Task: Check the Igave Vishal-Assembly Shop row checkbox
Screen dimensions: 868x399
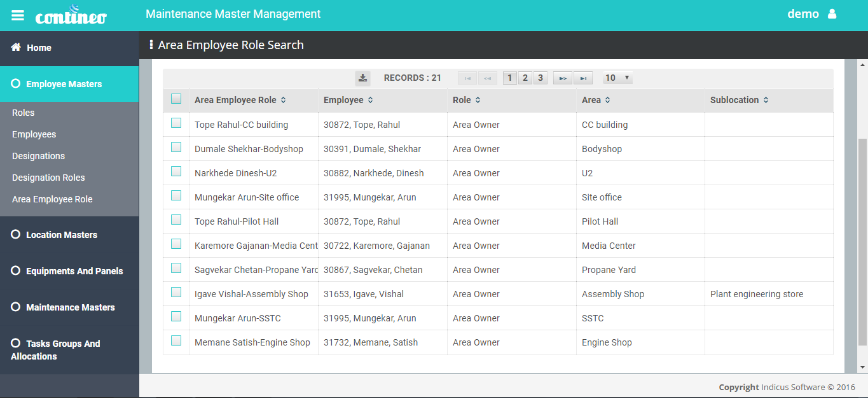Action: 176,292
